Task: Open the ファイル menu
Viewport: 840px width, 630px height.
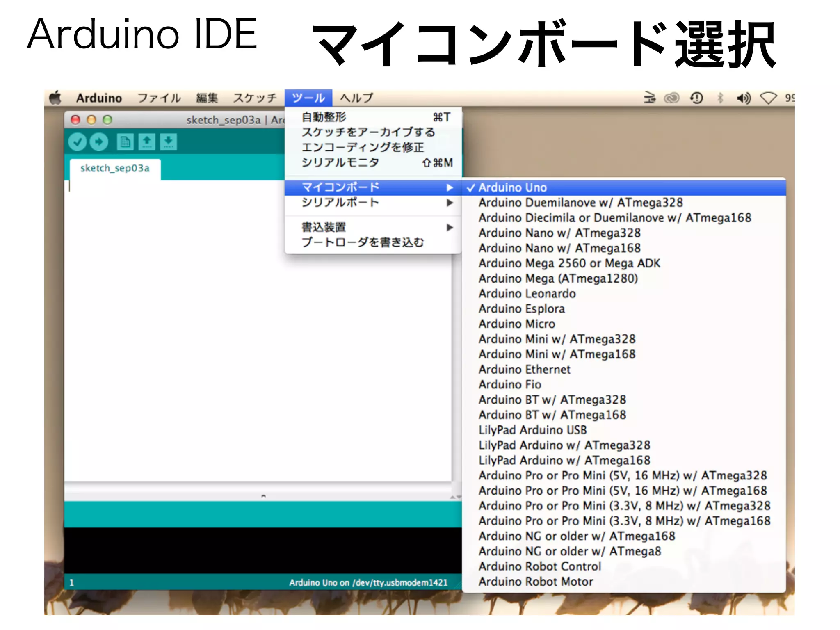Action: tap(159, 98)
